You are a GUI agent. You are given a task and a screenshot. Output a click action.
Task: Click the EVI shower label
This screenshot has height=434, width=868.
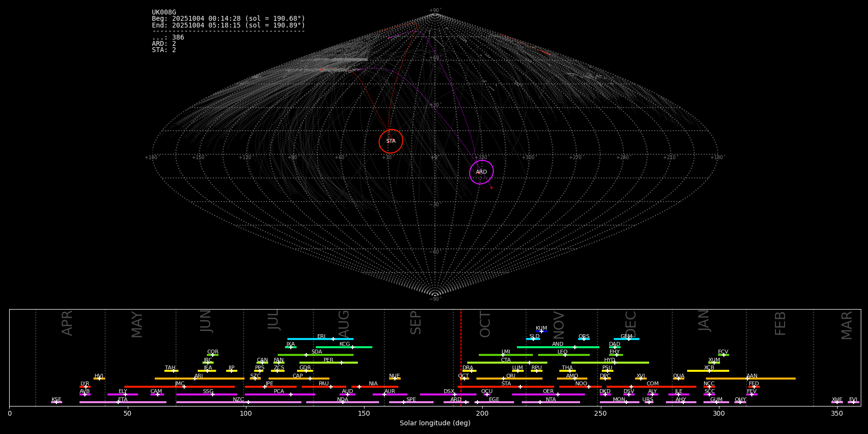tap(854, 400)
